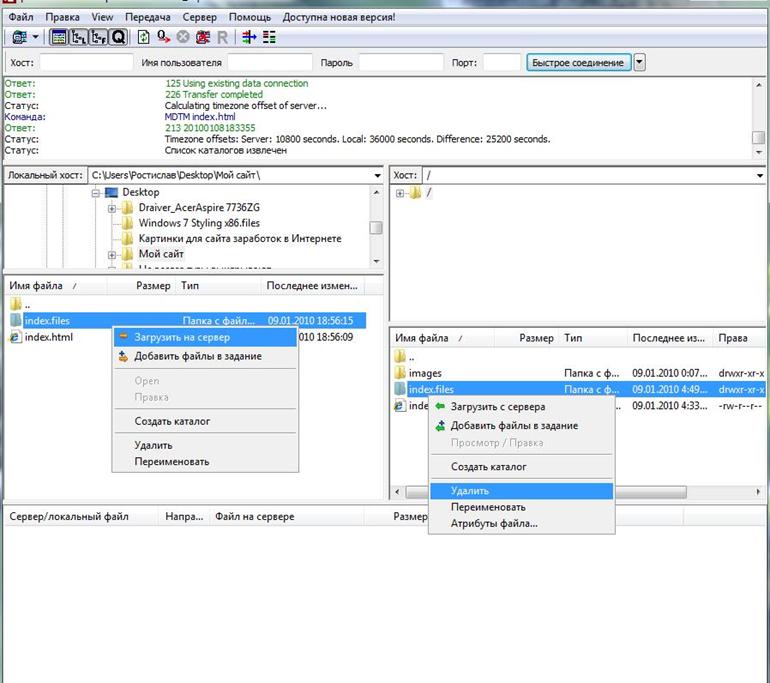Click the Быстрое соединение button
Viewport: 770px width, 683px height.
(x=578, y=62)
